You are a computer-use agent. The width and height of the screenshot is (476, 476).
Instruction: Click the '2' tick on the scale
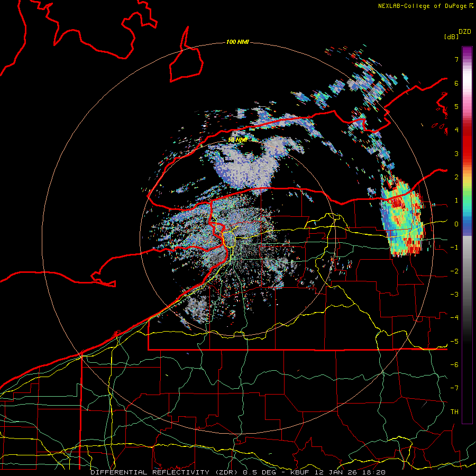point(456,177)
